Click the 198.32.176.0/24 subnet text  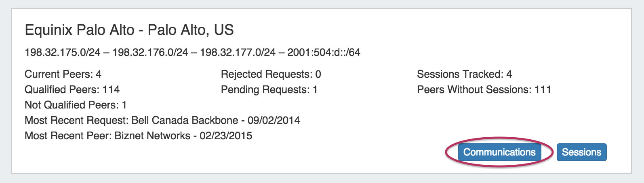150,52
